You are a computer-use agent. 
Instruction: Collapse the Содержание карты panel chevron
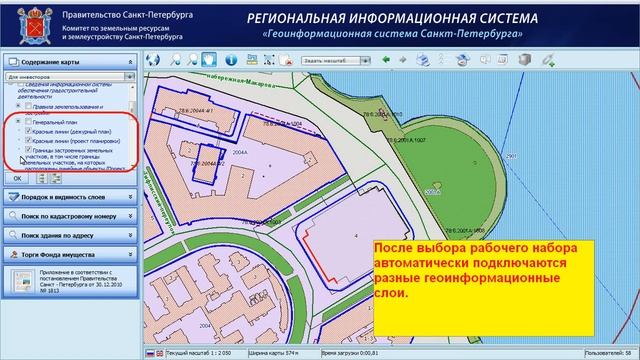click(130, 62)
